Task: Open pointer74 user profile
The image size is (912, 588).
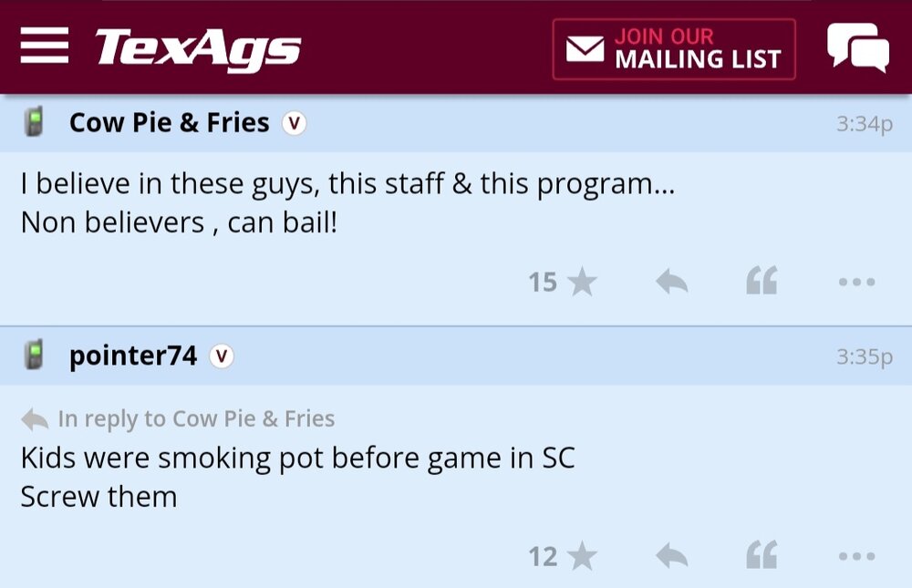Action: [x=132, y=356]
